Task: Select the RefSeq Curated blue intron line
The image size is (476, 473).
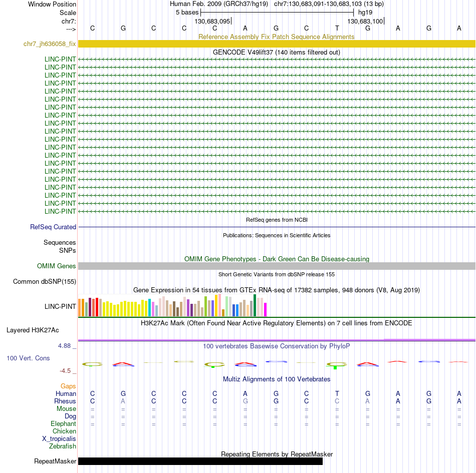Action: pyautogui.click(x=277, y=227)
